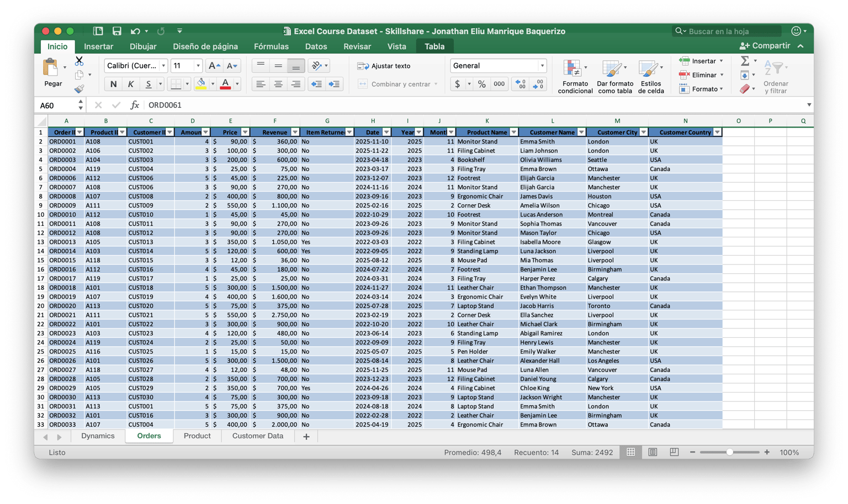This screenshot has height=504, width=848.
Task: Open the Product Name filter dropdown
Action: [x=514, y=132]
